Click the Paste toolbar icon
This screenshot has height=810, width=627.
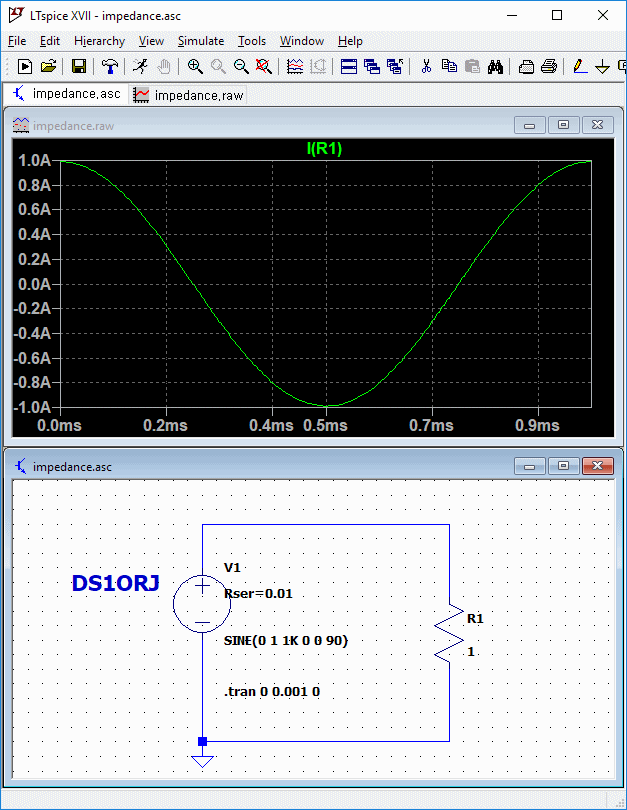click(x=472, y=66)
